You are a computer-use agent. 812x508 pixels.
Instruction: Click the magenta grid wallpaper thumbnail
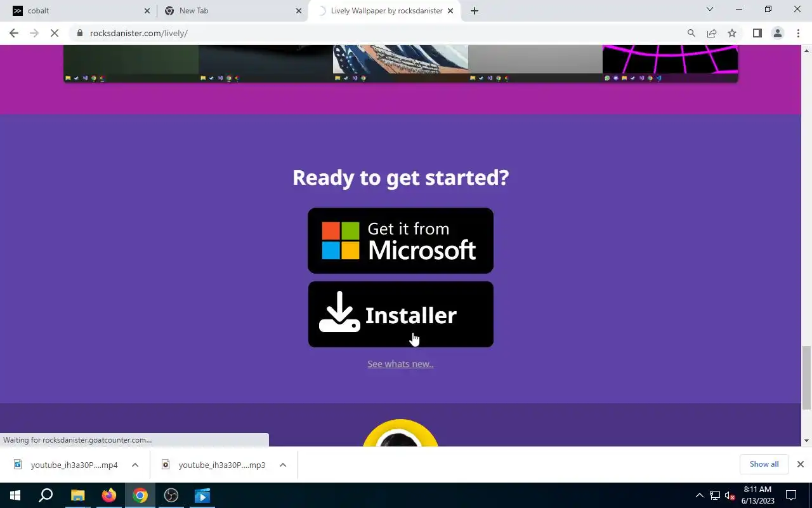point(670,63)
